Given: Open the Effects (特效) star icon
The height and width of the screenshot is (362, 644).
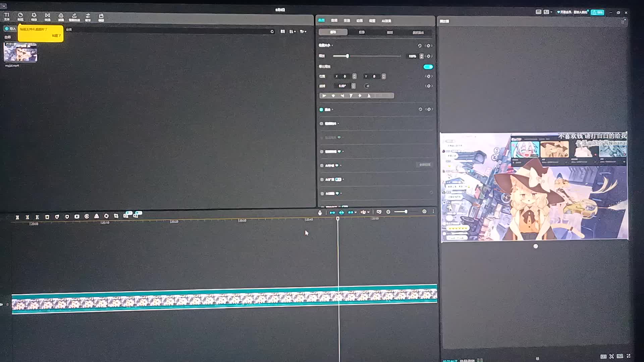Looking at the screenshot, I should pos(34,16).
